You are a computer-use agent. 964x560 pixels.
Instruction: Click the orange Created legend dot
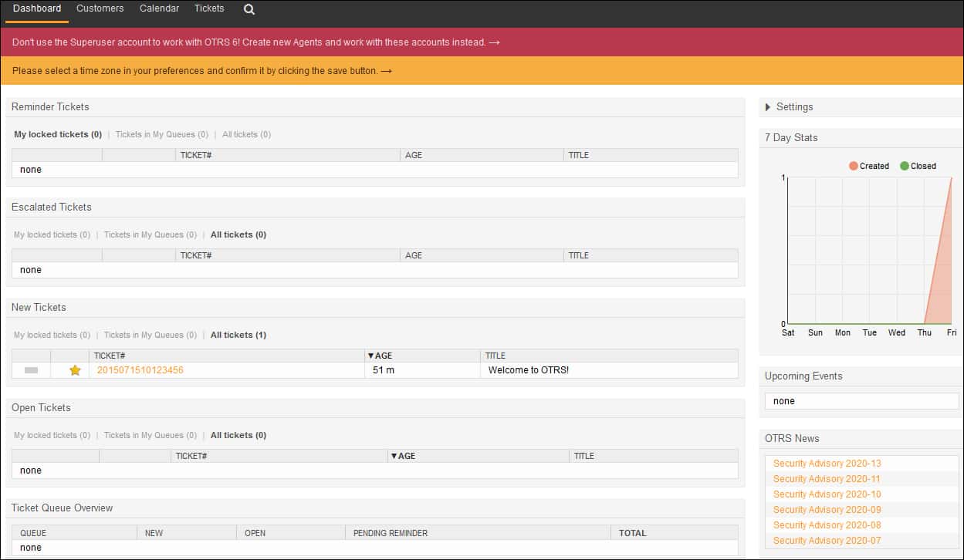point(853,165)
